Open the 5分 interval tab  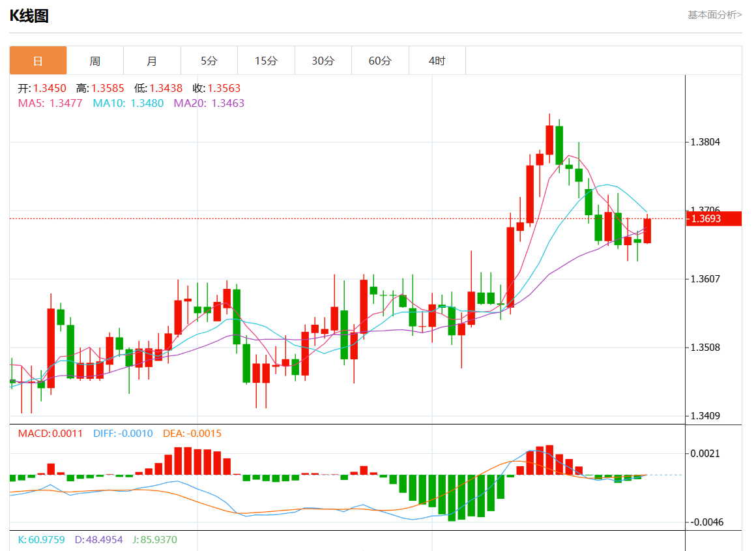pyautogui.click(x=209, y=61)
